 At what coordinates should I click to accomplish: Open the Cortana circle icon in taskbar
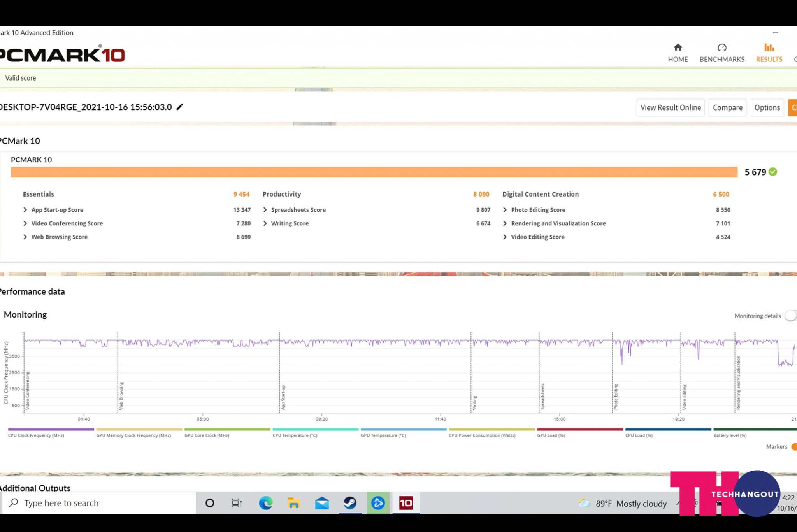[210, 503]
